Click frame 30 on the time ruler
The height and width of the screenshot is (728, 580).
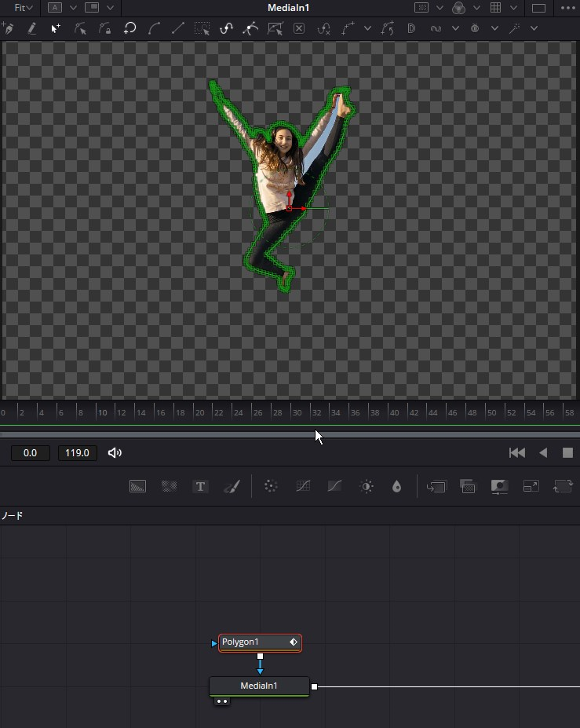[x=297, y=412]
